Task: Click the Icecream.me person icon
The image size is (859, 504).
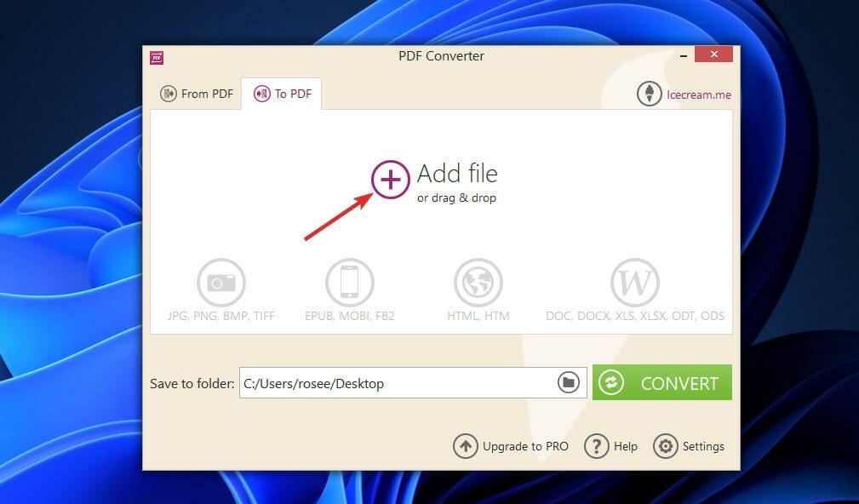Action: tap(649, 94)
